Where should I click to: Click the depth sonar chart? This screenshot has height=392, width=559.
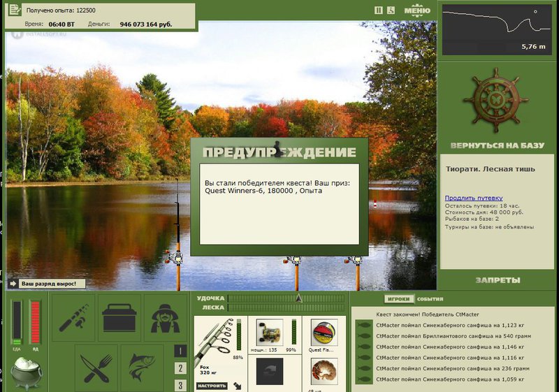point(496,29)
